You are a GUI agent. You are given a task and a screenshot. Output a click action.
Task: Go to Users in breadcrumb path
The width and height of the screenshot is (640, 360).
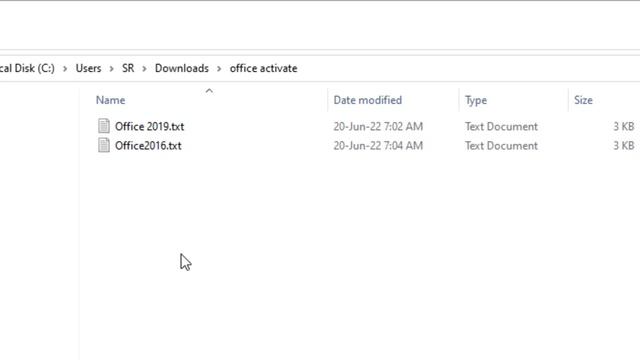tap(88, 68)
